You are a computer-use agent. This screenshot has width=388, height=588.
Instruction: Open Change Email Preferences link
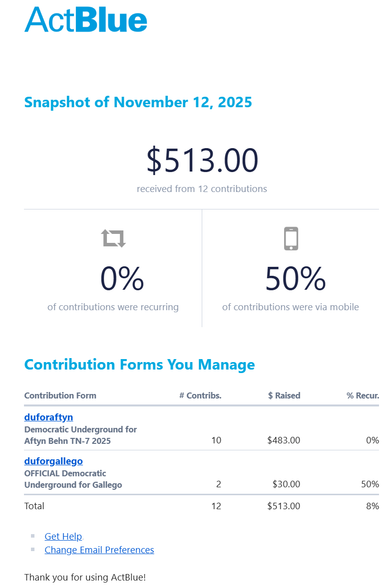click(99, 550)
